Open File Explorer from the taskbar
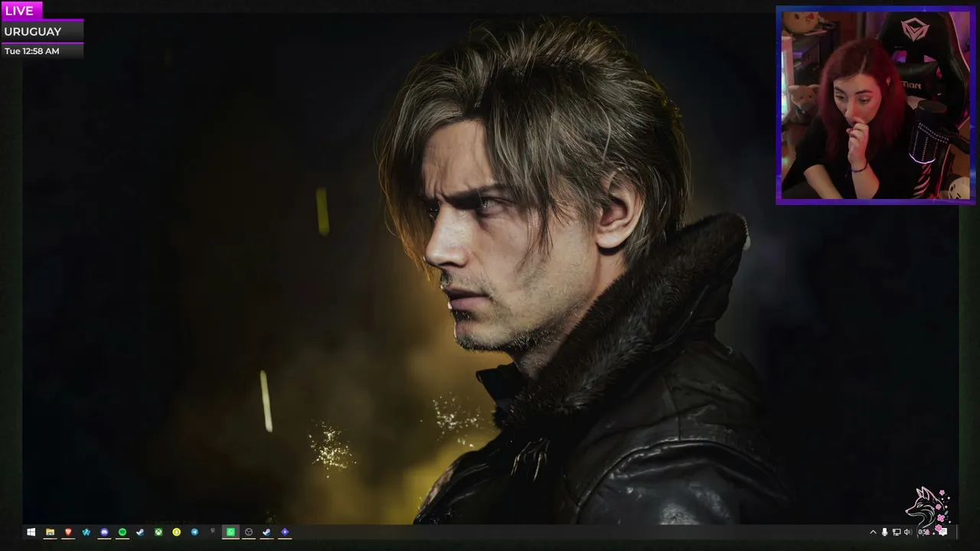This screenshot has width=980, height=551. pyautogui.click(x=50, y=532)
